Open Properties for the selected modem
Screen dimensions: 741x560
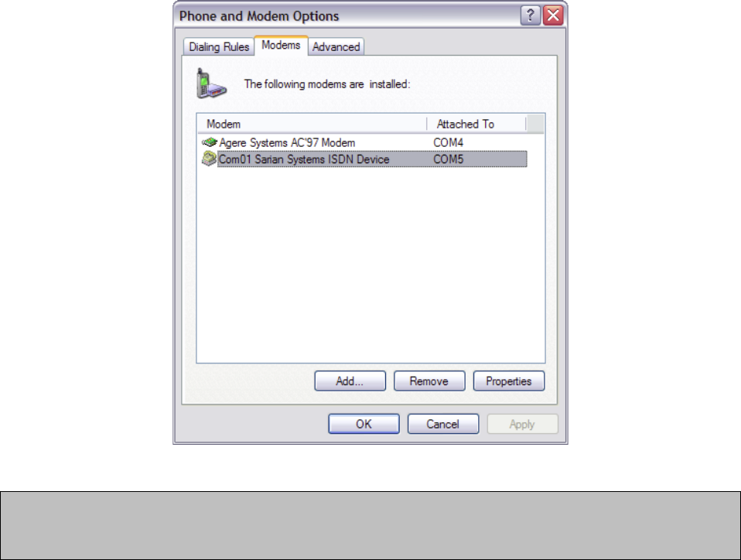click(x=509, y=381)
